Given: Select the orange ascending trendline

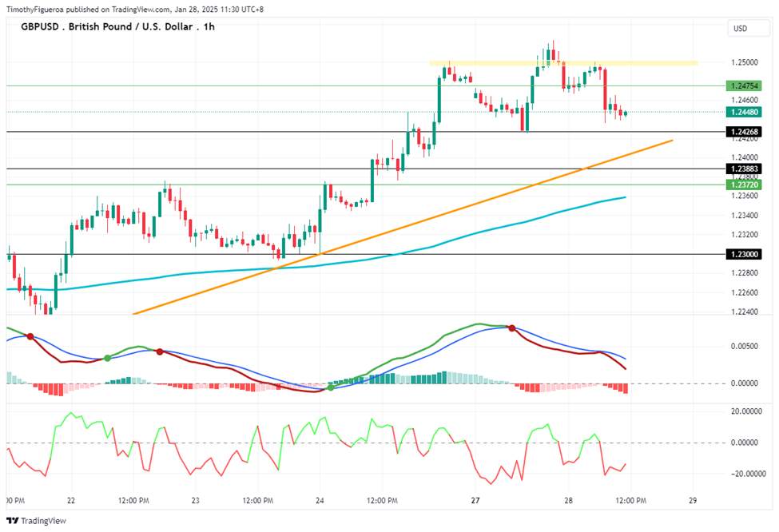Looking at the screenshot, I should click(x=403, y=227).
